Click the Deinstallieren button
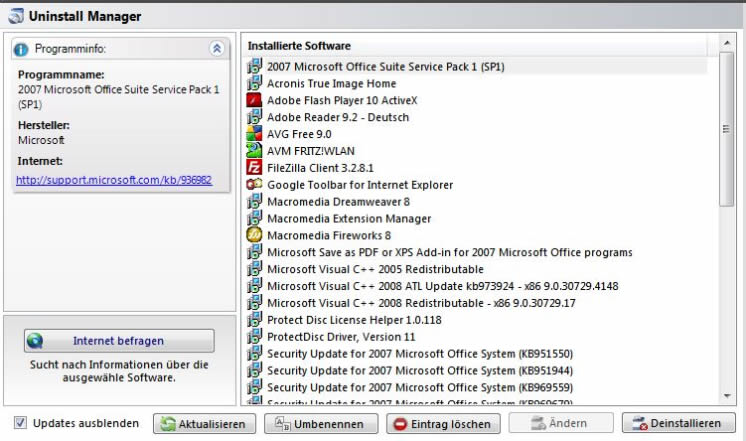This screenshot has width=746, height=441. point(678,423)
